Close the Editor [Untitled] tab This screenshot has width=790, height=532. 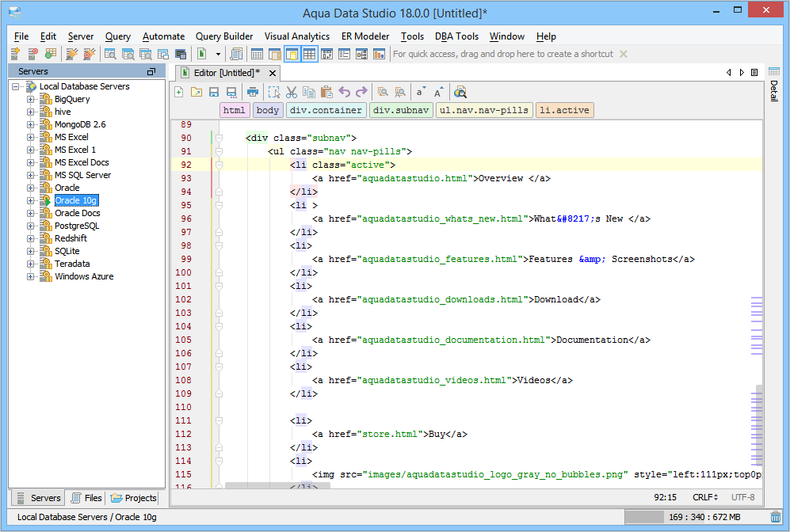pos(273,73)
